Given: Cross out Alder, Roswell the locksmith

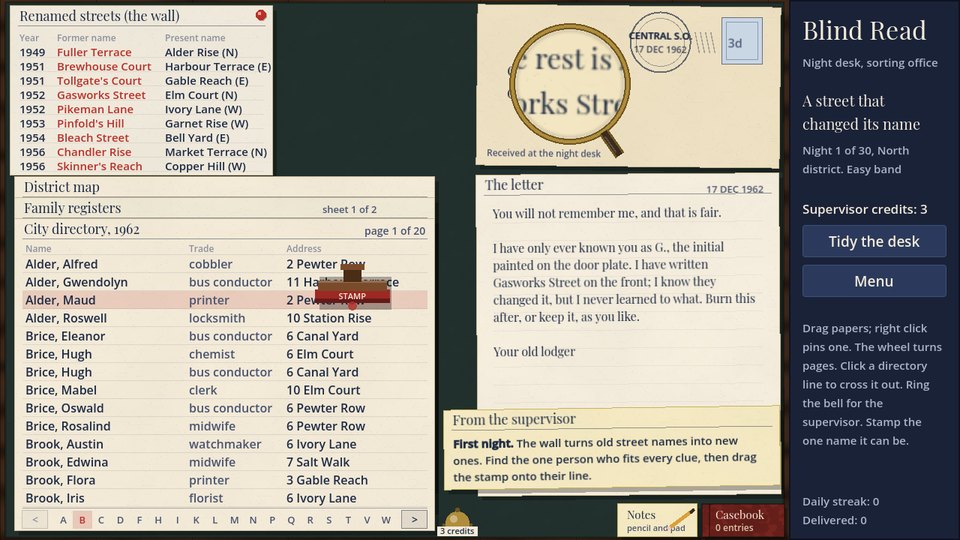Looking at the screenshot, I should tap(225, 318).
